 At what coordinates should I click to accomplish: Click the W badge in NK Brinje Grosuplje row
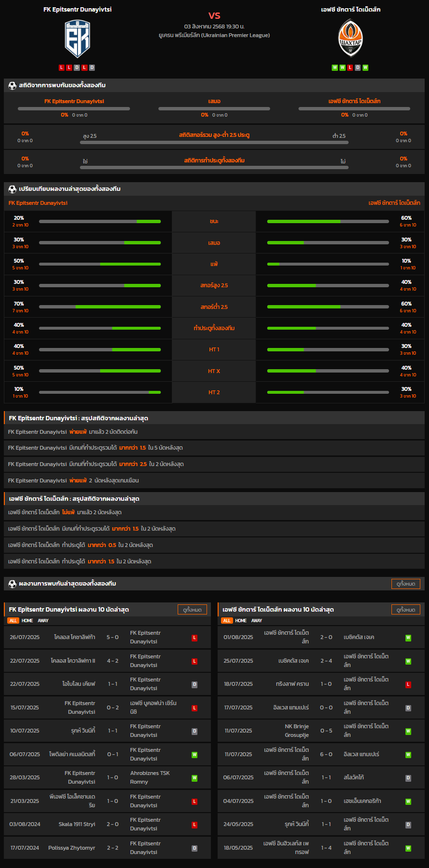[x=408, y=731]
